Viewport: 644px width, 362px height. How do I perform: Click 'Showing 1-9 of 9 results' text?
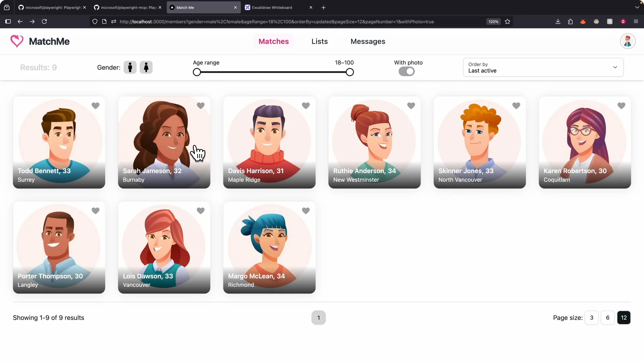pyautogui.click(x=49, y=318)
